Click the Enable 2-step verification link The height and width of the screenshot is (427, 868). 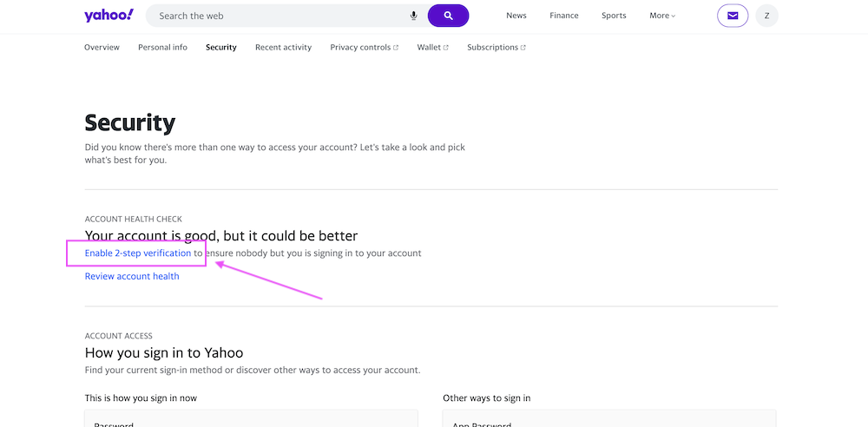(138, 253)
